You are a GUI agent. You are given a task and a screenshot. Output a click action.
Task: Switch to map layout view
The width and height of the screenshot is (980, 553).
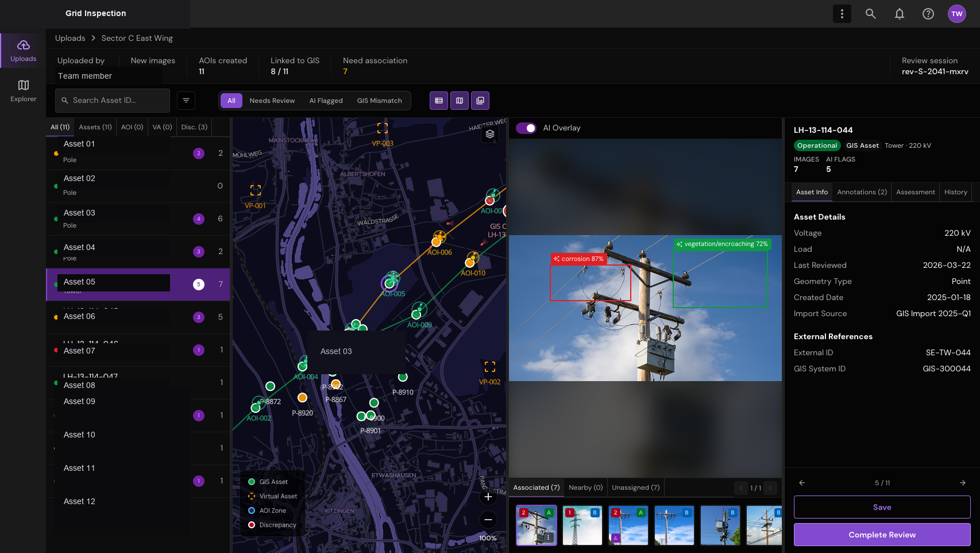pyautogui.click(x=460, y=101)
